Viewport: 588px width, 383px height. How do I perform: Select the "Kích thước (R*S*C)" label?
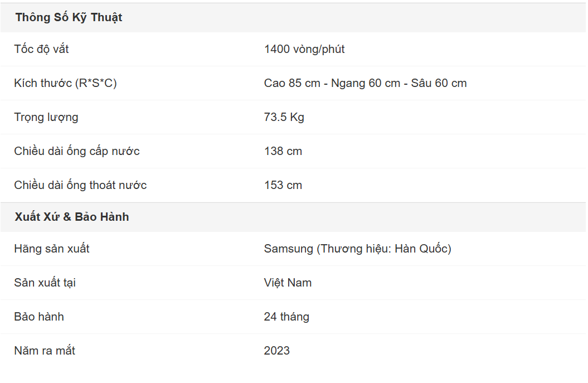coord(65,83)
